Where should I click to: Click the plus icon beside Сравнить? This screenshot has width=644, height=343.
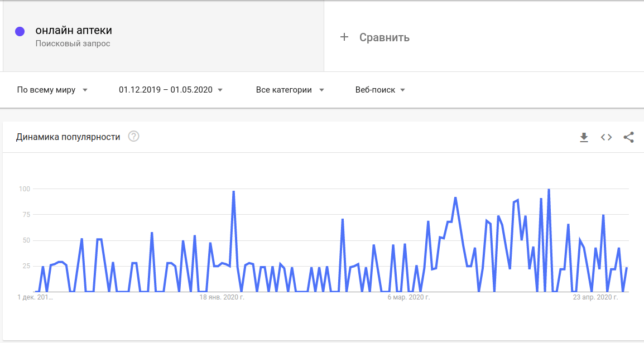click(344, 37)
